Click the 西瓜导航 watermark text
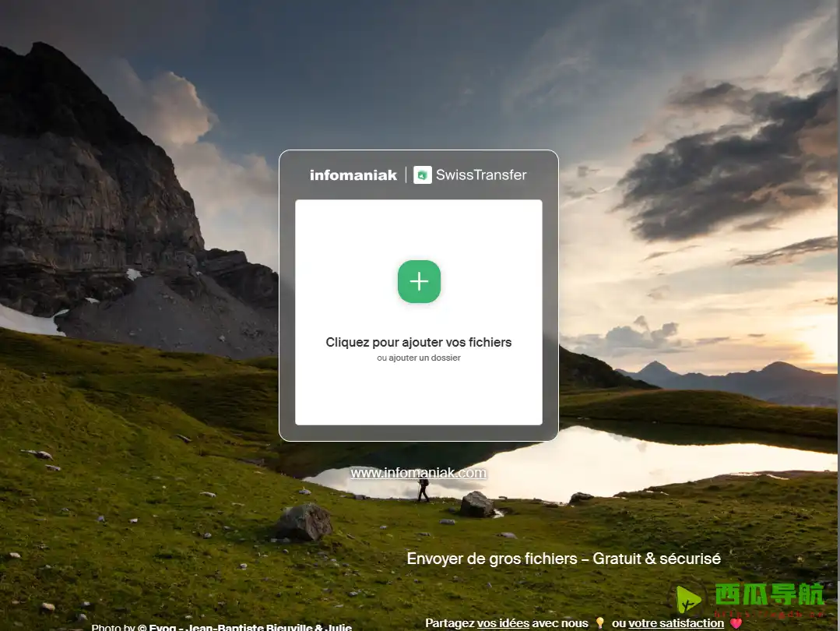The image size is (840, 631). (768, 596)
